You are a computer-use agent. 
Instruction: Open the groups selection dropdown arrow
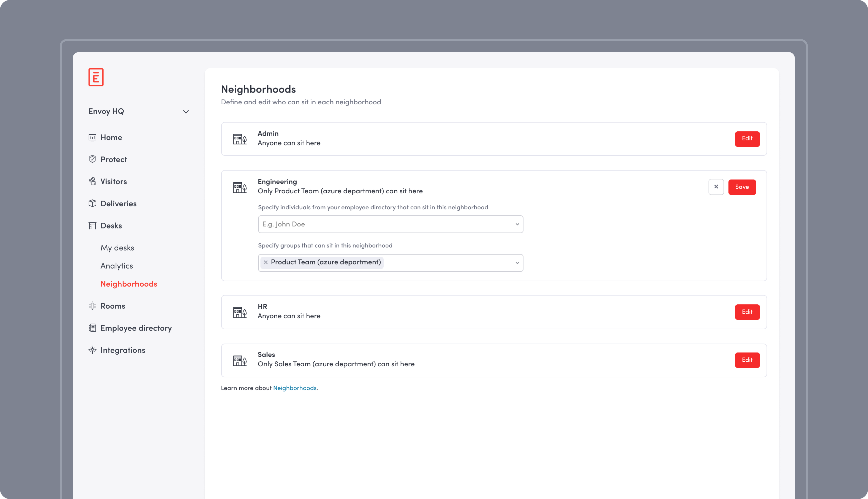pos(517,263)
